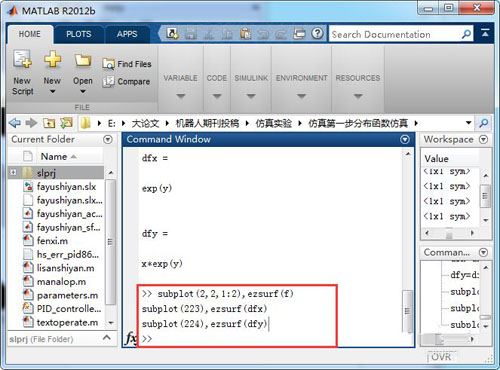The height and width of the screenshot is (370, 500).
Task: Click the 仿真实验 path segment
Action: pyautogui.click(x=274, y=123)
